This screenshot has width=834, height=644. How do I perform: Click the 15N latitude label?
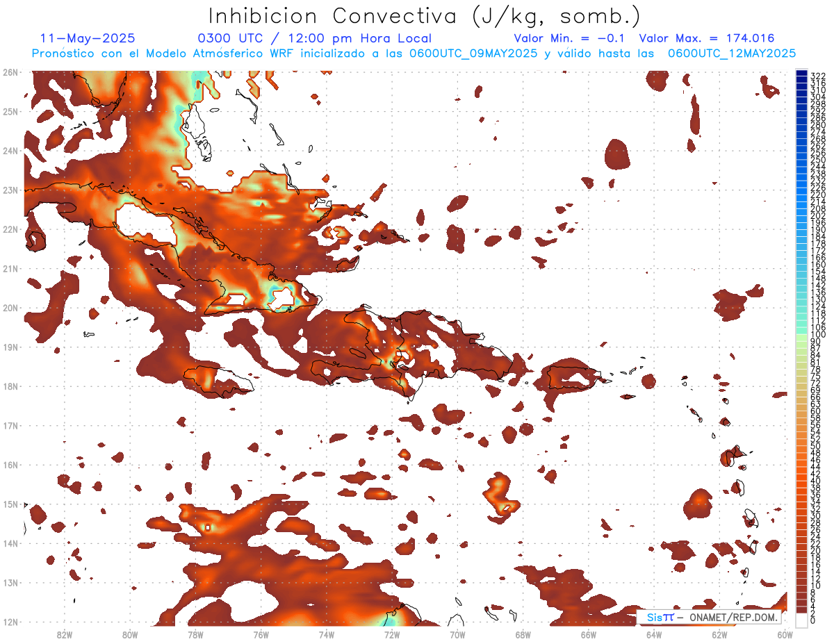(x=10, y=504)
